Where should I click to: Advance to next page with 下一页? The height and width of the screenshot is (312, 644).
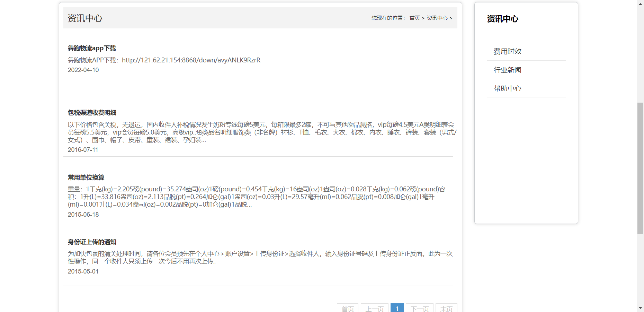(x=419, y=308)
